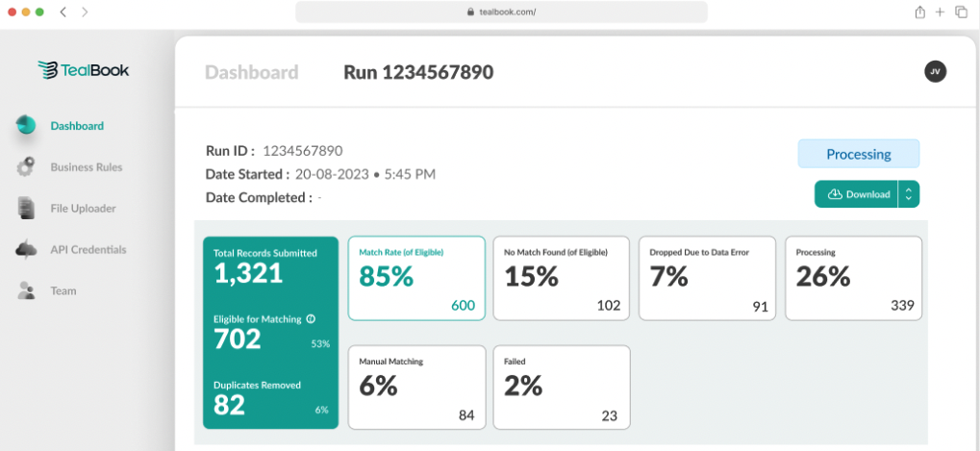Viewport: 980px width, 451px height.
Task: Click the Dashboard breadcrumb in header
Action: pyautogui.click(x=251, y=72)
